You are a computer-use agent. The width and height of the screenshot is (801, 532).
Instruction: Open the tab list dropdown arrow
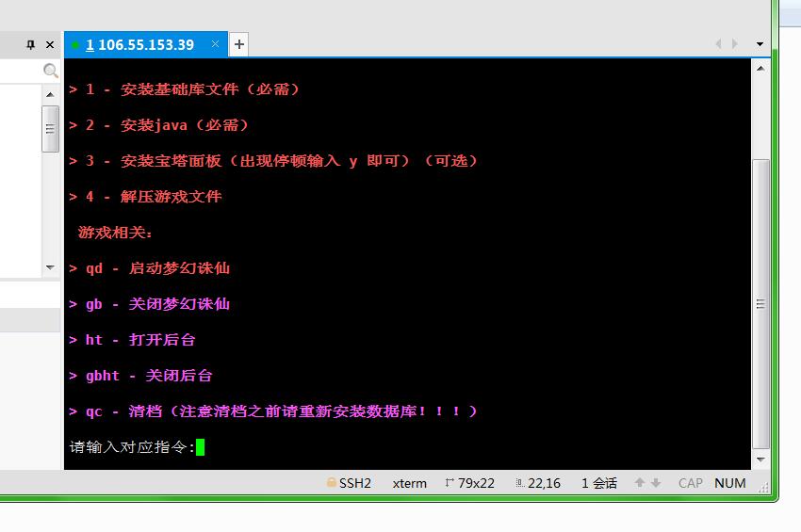pyautogui.click(x=760, y=44)
